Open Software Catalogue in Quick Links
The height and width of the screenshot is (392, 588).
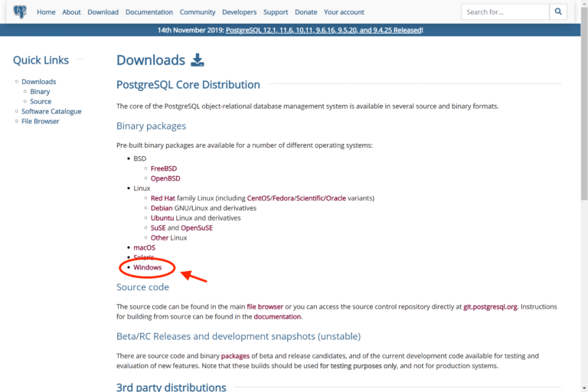click(51, 112)
